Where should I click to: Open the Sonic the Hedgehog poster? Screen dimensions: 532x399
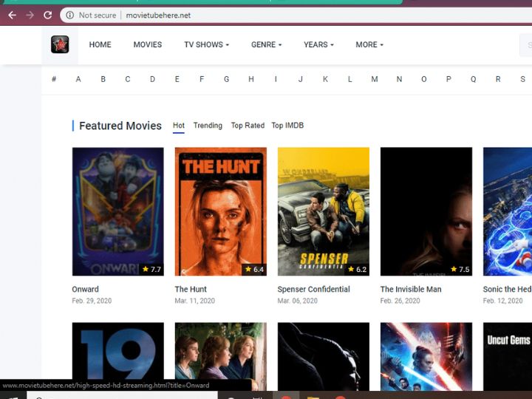point(508,211)
